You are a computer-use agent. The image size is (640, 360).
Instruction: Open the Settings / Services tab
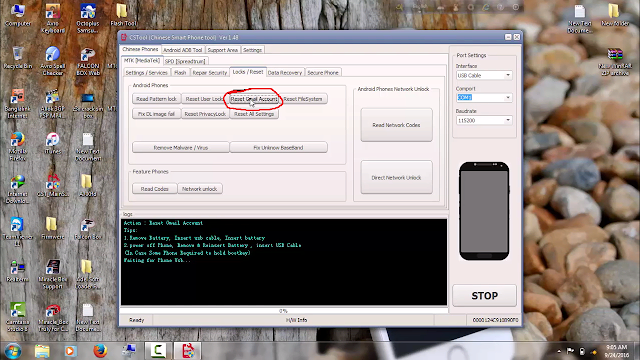click(147, 73)
